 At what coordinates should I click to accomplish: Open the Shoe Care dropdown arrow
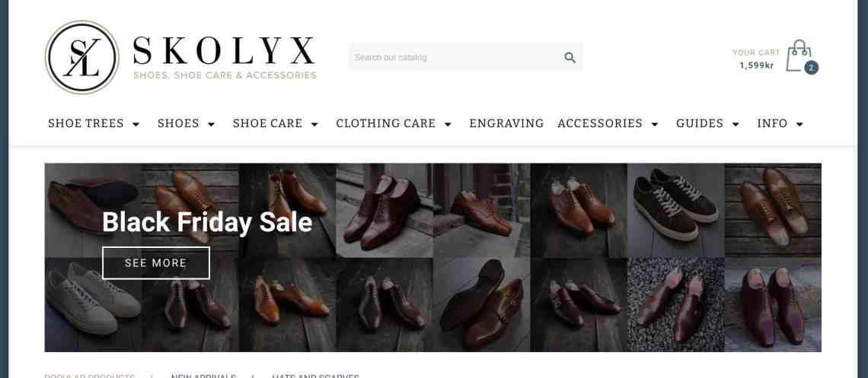[314, 124]
